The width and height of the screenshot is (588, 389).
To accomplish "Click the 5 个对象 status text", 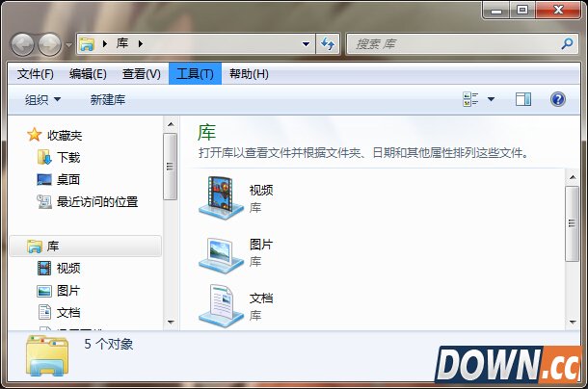I will click(108, 344).
